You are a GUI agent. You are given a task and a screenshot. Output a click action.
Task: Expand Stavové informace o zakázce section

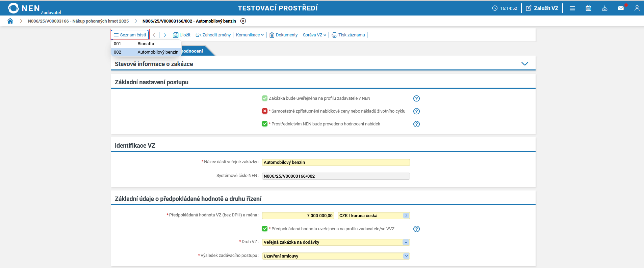click(524, 64)
